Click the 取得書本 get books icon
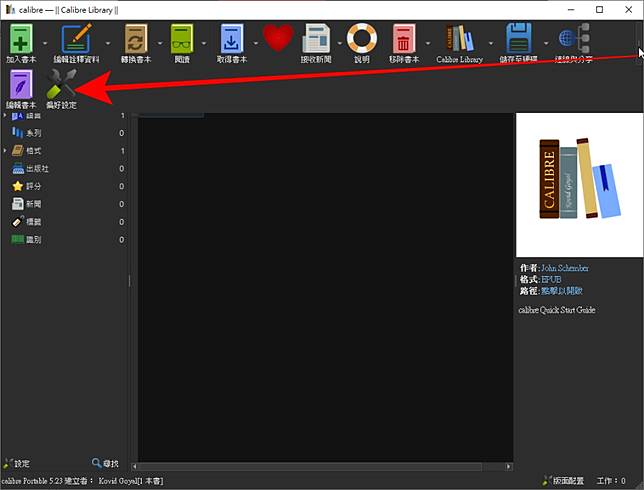 point(232,39)
